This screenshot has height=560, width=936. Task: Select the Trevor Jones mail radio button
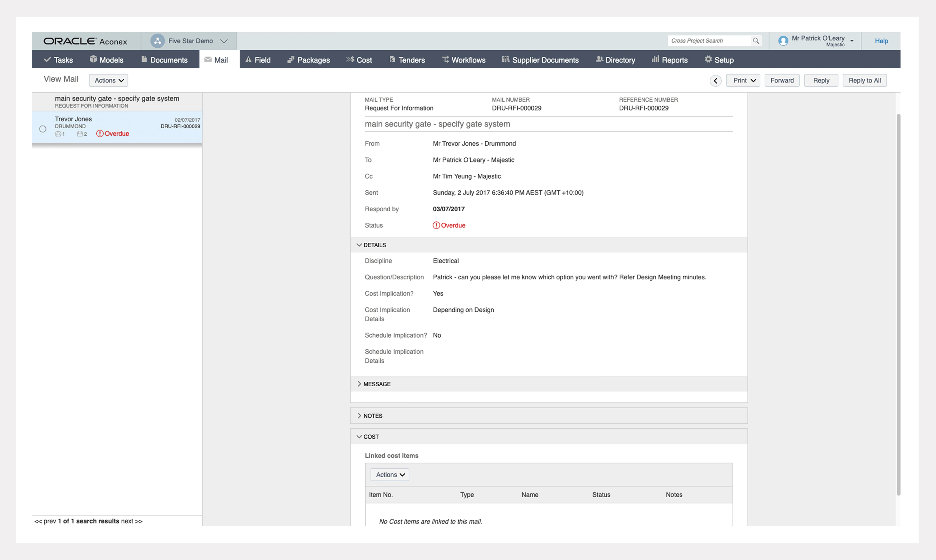click(x=43, y=129)
